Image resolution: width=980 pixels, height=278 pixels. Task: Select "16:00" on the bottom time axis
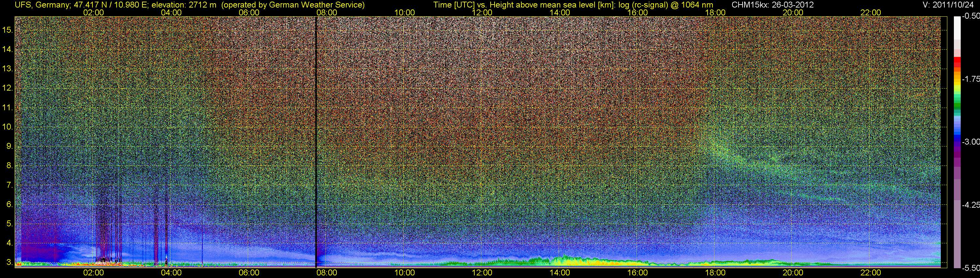click(x=638, y=273)
